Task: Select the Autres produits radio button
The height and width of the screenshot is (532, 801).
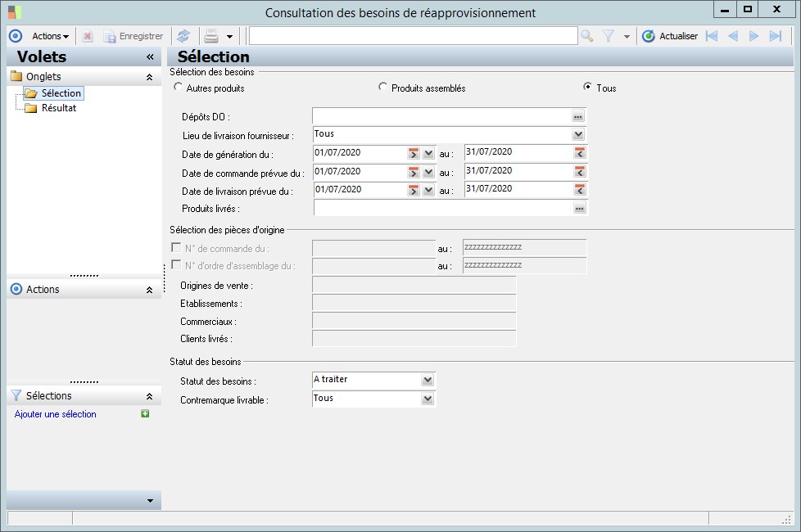Action: pos(179,87)
